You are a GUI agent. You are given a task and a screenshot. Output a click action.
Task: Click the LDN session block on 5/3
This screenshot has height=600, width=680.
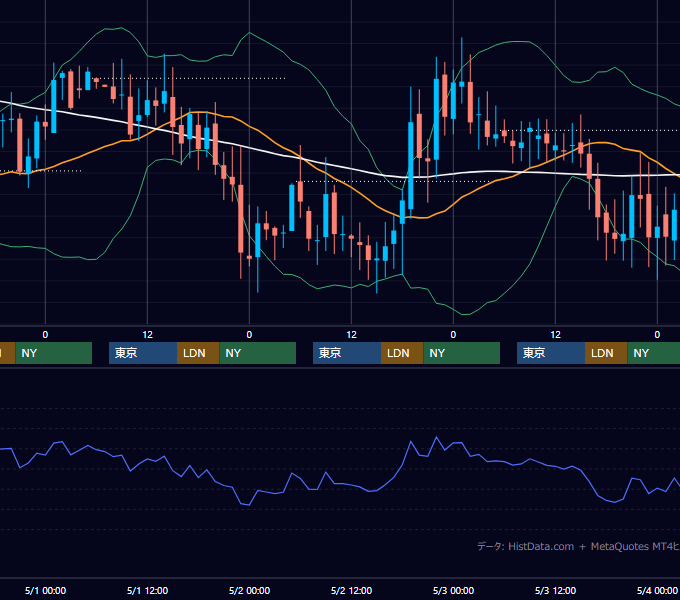click(x=606, y=353)
